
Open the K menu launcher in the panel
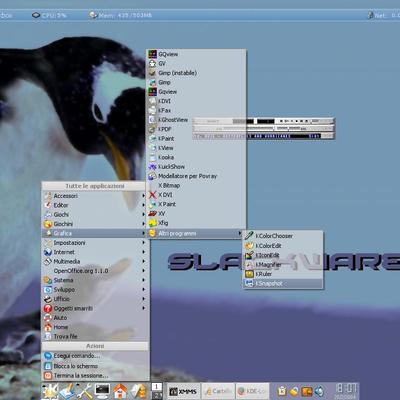point(50,391)
